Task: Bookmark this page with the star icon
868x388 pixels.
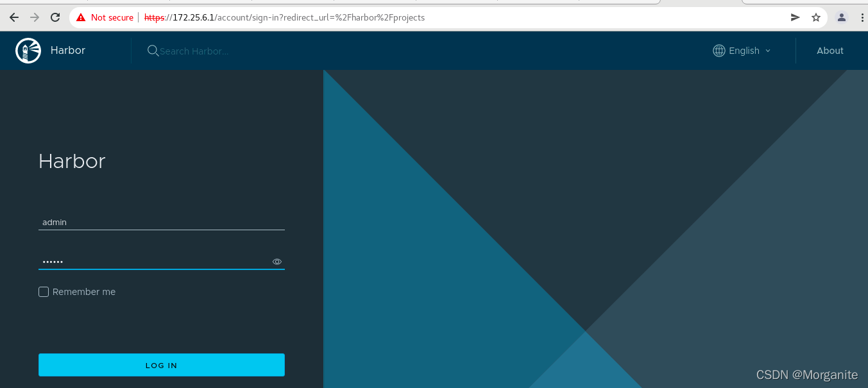Action: 816,17
